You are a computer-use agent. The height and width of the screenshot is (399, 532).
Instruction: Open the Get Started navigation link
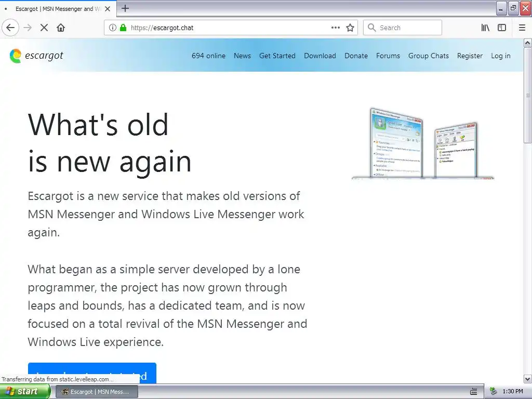click(x=277, y=56)
